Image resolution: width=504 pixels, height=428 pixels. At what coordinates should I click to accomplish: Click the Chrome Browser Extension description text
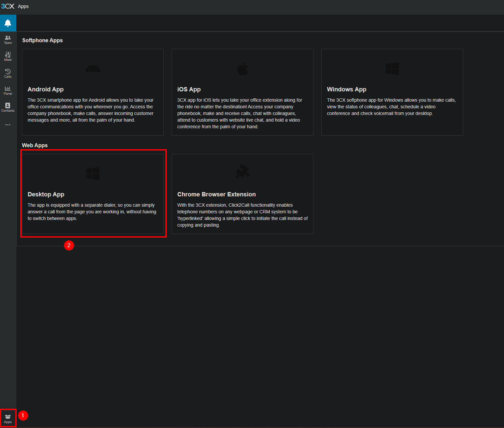tap(242, 215)
